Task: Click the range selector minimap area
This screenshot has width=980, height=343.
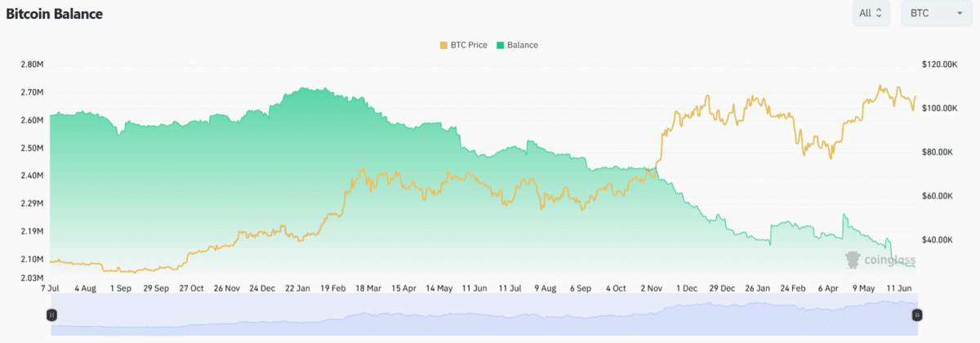Action: pyautogui.click(x=483, y=314)
